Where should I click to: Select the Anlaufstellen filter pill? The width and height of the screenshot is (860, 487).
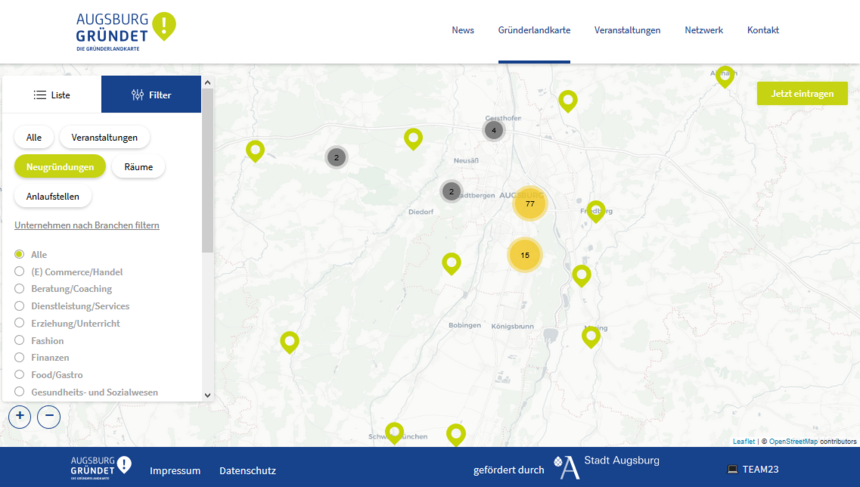pyautogui.click(x=53, y=196)
